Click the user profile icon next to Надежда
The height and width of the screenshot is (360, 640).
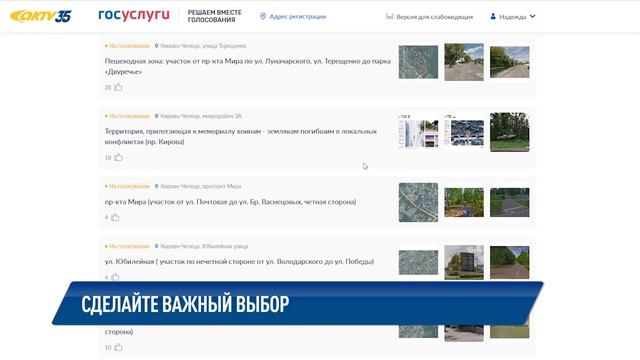point(493,17)
